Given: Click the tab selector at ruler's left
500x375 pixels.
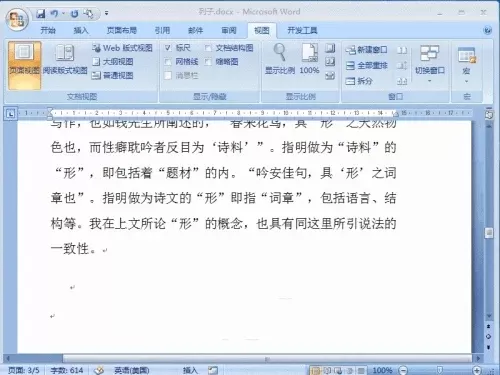Looking at the screenshot, I should coord(11,114).
